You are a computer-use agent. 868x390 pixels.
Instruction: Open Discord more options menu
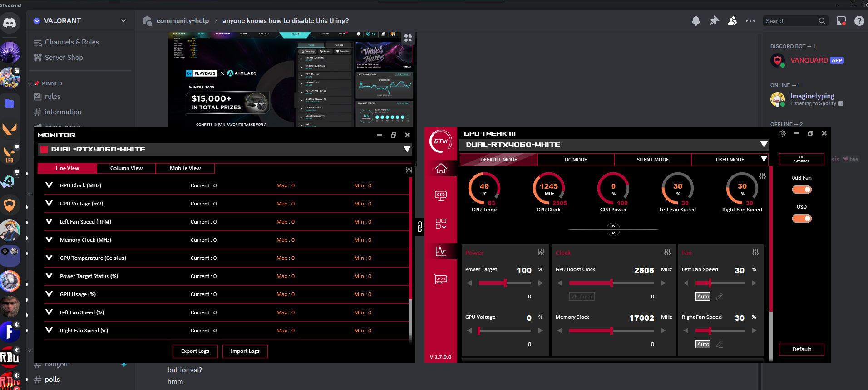click(750, 21)
